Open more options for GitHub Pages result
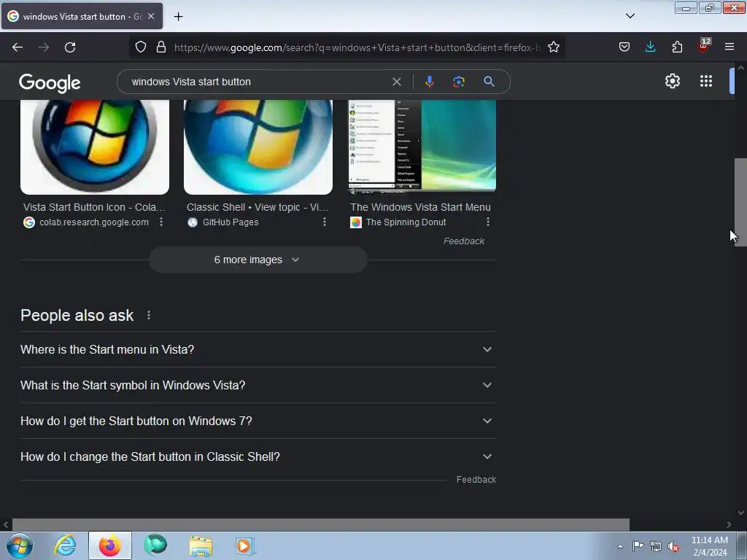This screenshot has height=560, width=747. point(325,222)
